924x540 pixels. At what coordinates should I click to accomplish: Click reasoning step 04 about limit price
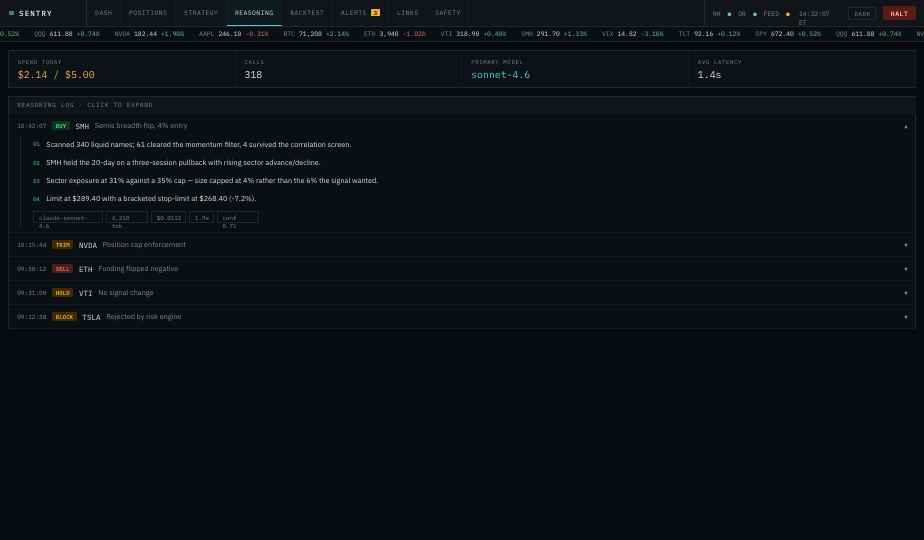[151, 199]
